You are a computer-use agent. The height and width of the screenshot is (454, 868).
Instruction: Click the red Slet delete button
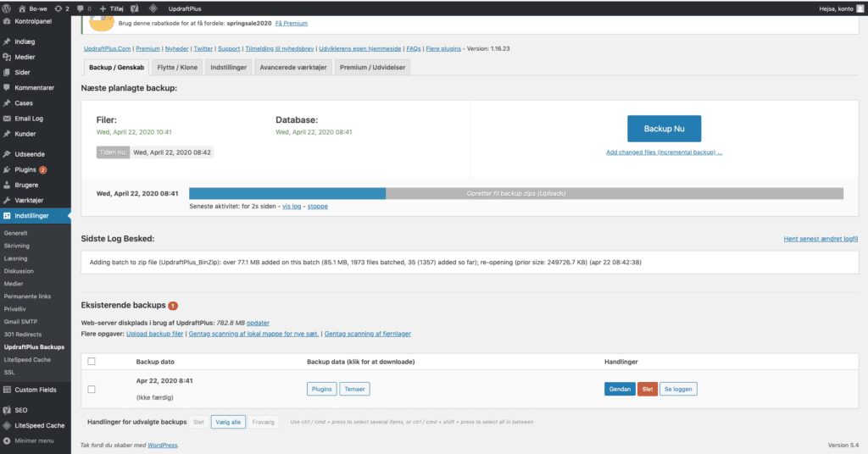click(647, 390)
